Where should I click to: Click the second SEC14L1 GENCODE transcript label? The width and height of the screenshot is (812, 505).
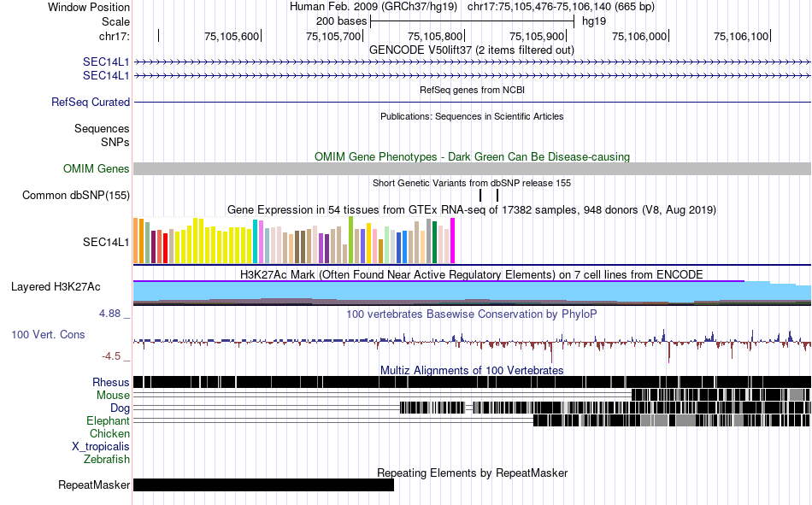(106, 75)
